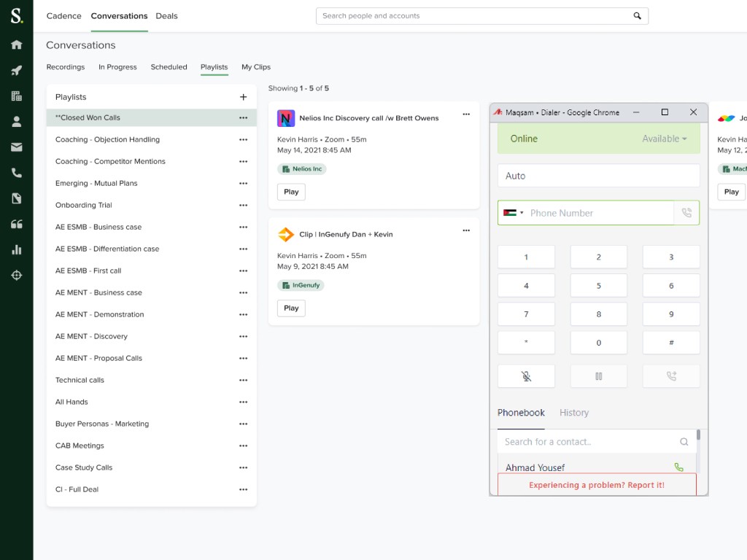This screenshot has width=747, height=560.
Task: Click the Nelios Inc account tag
Action: coord(302,169)
